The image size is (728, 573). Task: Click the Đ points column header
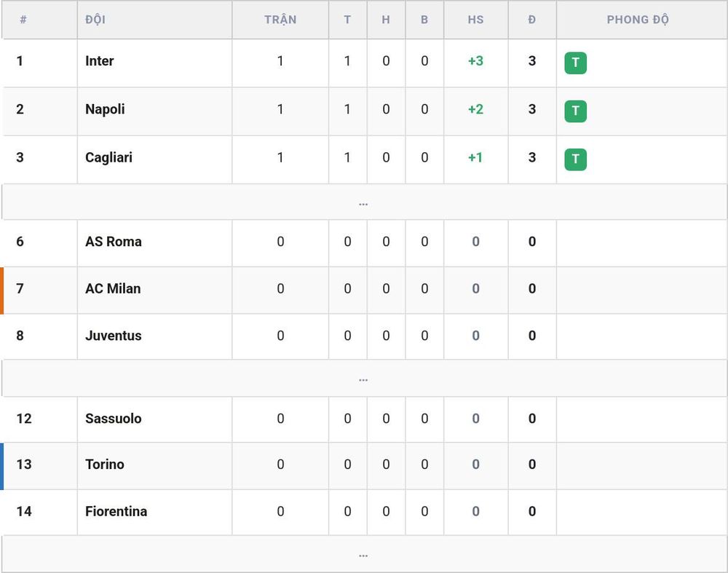pos(532,20)
